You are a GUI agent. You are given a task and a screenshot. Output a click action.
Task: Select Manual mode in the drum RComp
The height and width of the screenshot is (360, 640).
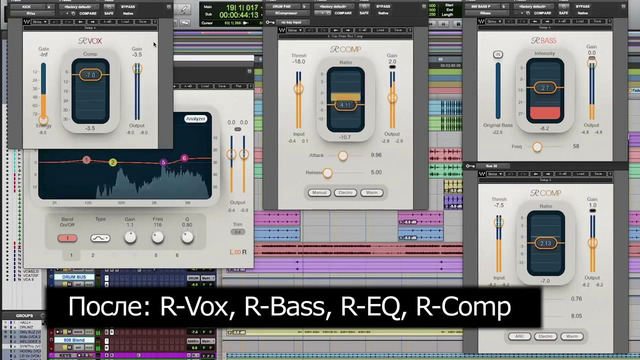coord(319,193)
